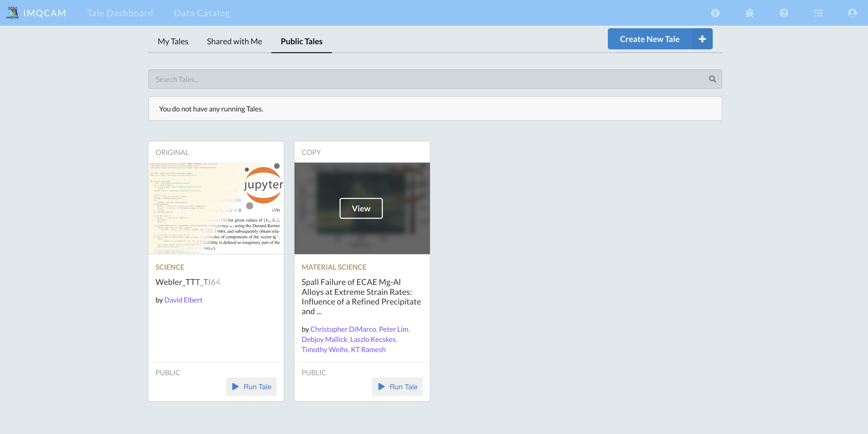Click PUBLIC label on Webler_TTT_TI64 card
This screenshot has height=434, width=868.
(167, 372)
